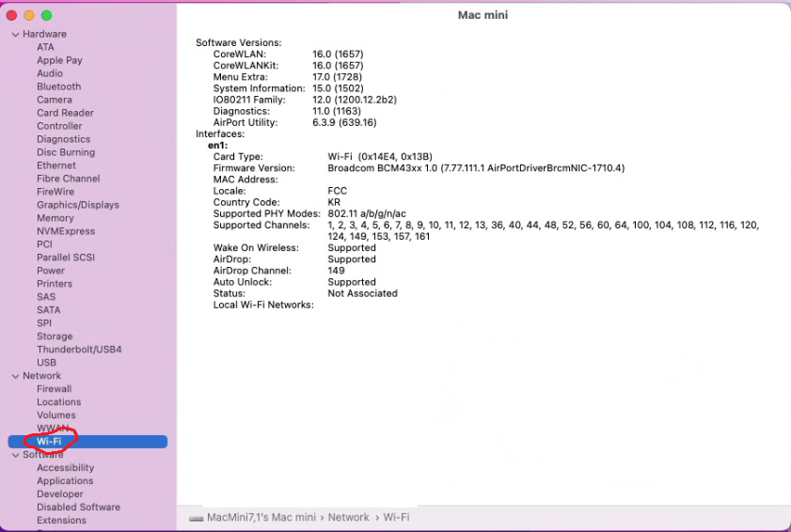Click Wi-Fi in the bottom path bar
Image resolution: width=791 pixels, height=532 pixels.
396,517
